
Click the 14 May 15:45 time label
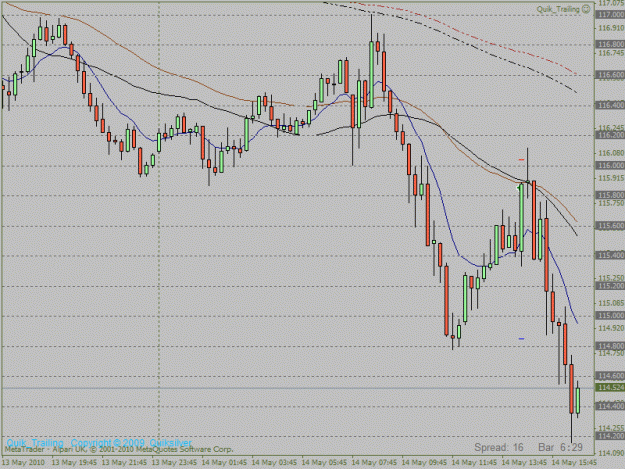click(574, 463)
